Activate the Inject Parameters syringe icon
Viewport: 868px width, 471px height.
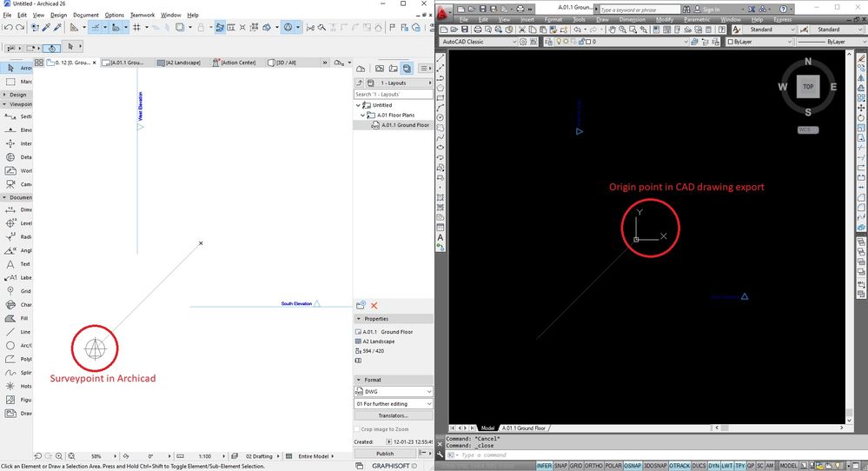pyautogui.click(x=57, y=27)
